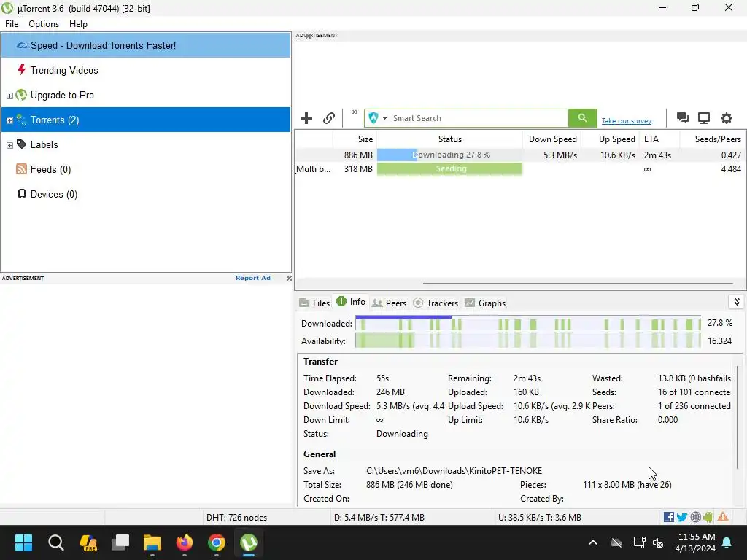Sort by Seeds/Peers column header
This screenshot has height=560, width=747.
click(x=713, y=139)
